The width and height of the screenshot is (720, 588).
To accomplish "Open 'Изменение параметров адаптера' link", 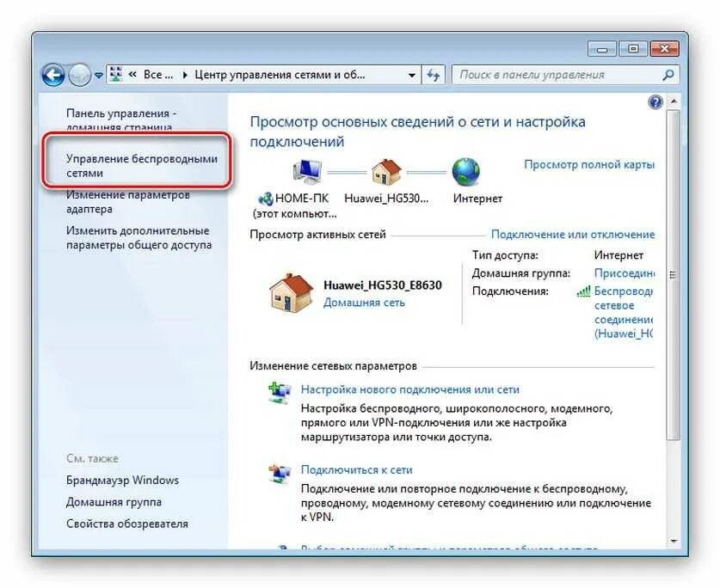I will point(128,201).
